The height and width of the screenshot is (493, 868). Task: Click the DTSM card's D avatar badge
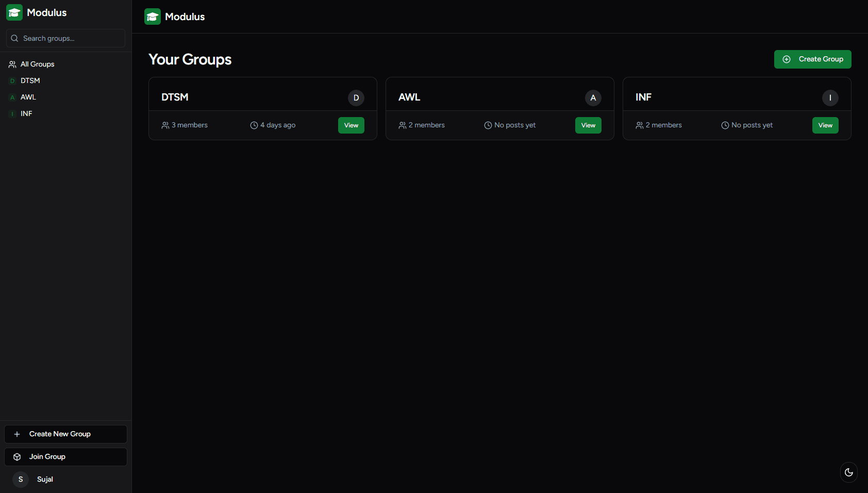pyautogui.click(x=356, y=98)
